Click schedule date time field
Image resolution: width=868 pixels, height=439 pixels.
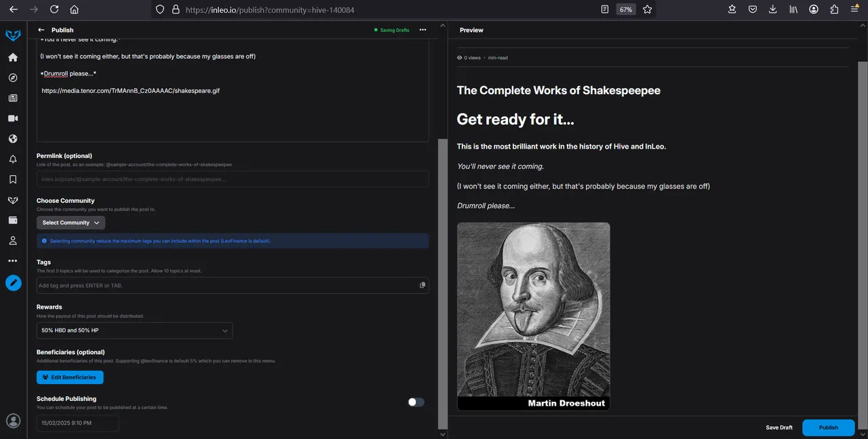click(78, 423)
